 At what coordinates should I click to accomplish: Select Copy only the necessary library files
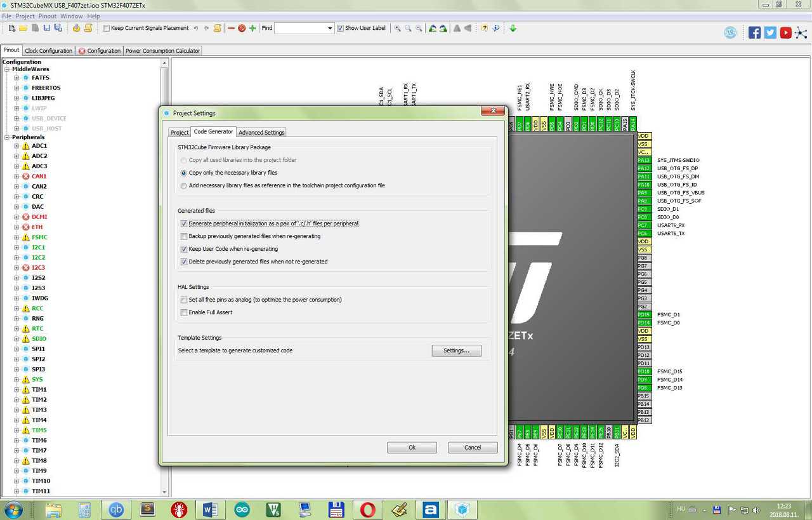click(184, 173)
